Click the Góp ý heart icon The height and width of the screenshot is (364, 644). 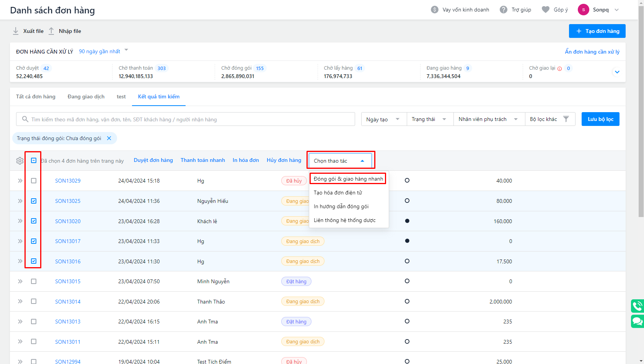546,10
